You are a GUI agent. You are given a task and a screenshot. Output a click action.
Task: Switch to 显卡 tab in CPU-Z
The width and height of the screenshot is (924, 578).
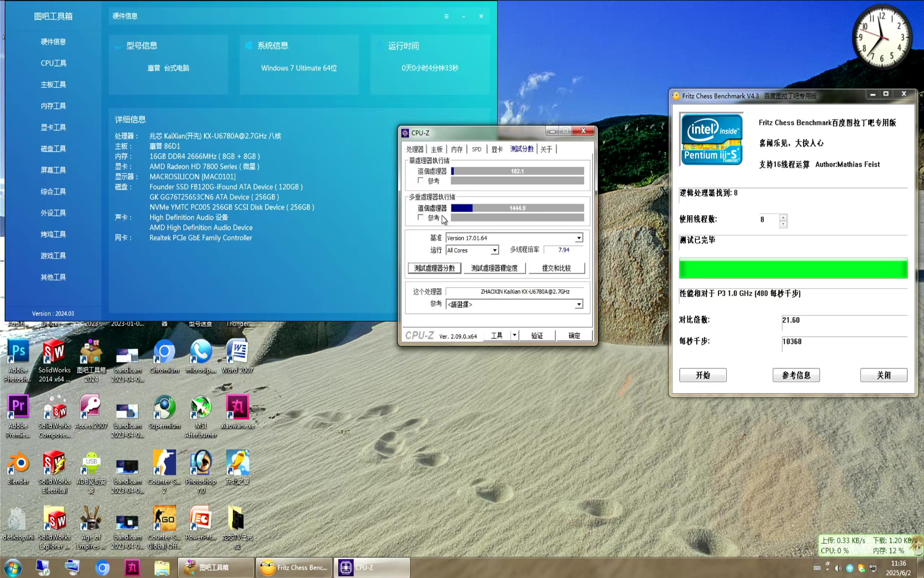(497, 149)
